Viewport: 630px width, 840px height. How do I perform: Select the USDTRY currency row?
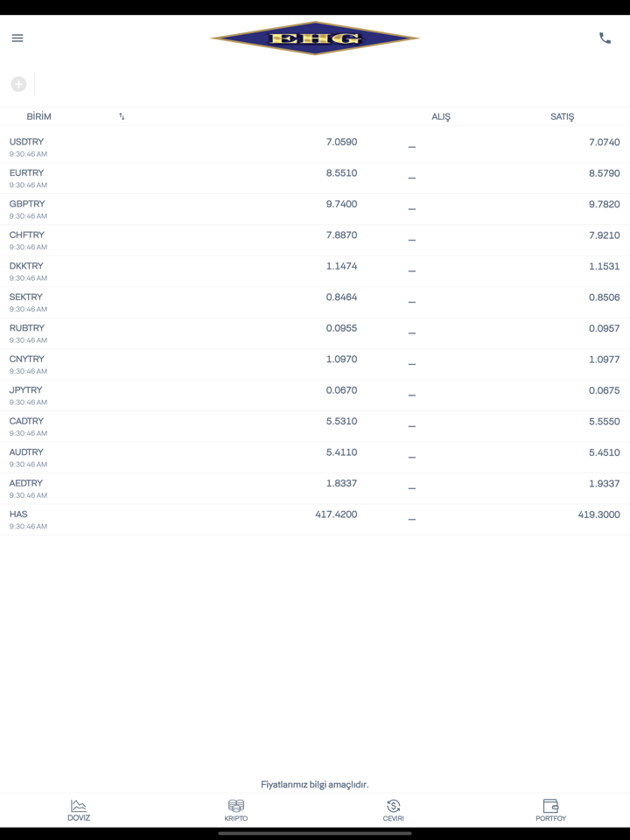coord(315,147)
